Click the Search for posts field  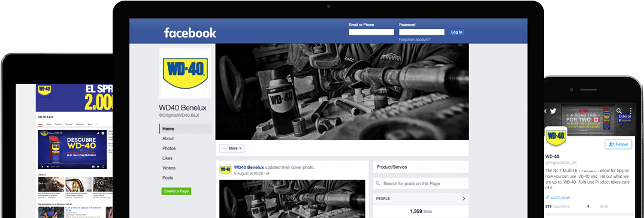point(421,183)
